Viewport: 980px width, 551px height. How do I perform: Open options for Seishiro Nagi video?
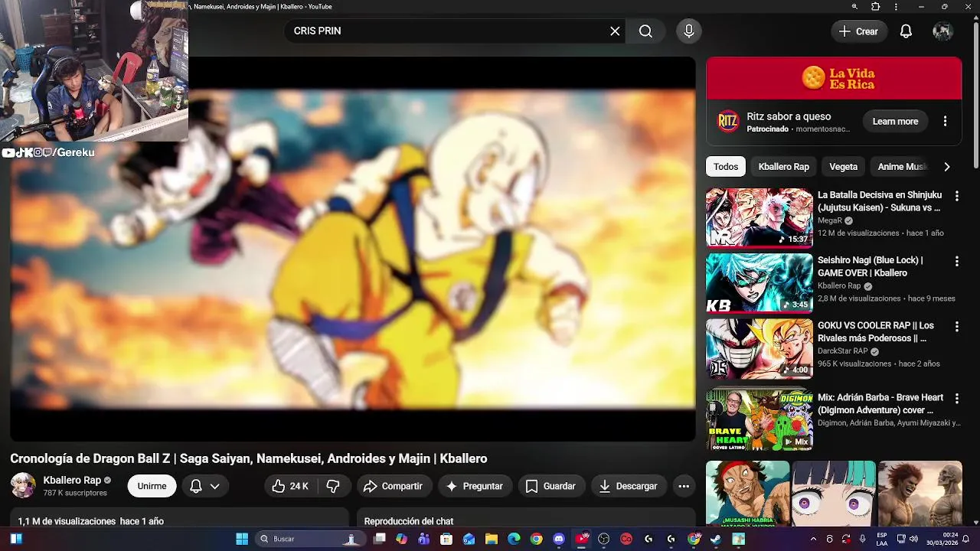(x=956, y=261)
